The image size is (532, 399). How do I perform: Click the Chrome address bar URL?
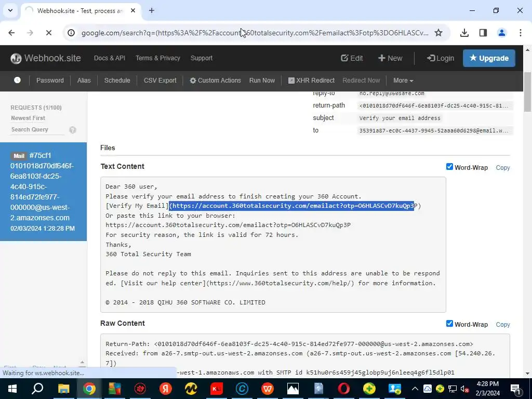click(x=255, y=33)
